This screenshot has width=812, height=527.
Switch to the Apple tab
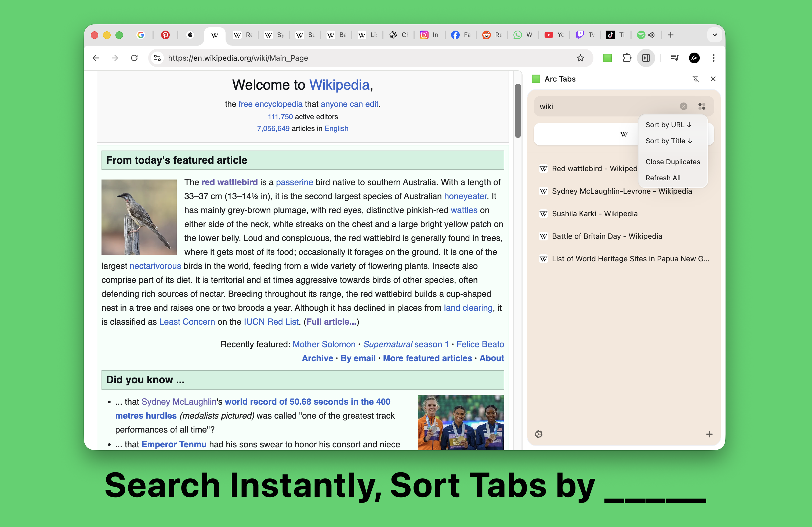pos(190,35)
